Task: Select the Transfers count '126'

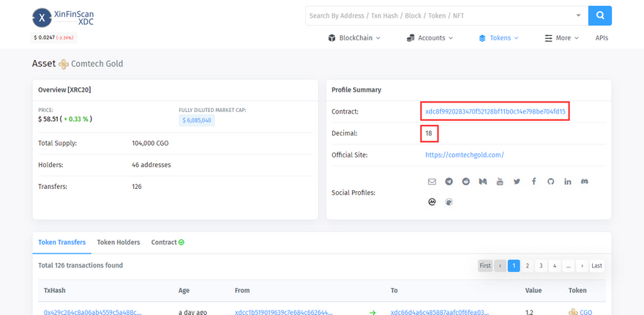Action: (137, 187)
